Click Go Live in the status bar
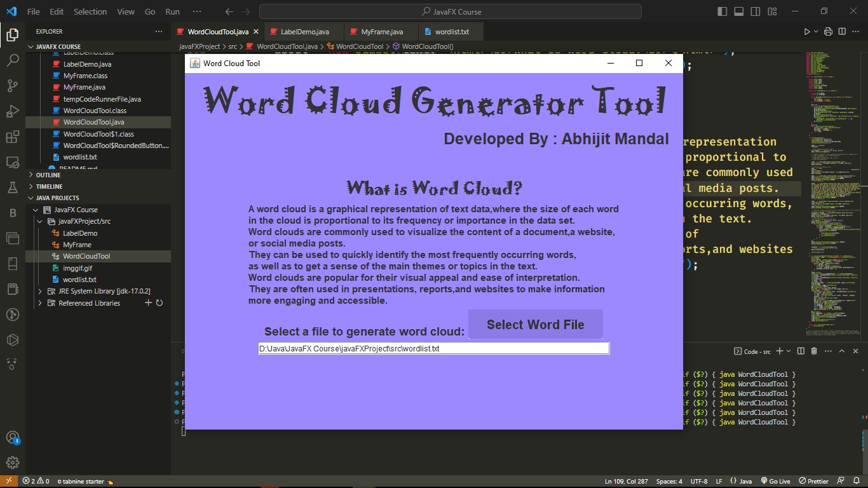 click(x=775, y=481)
